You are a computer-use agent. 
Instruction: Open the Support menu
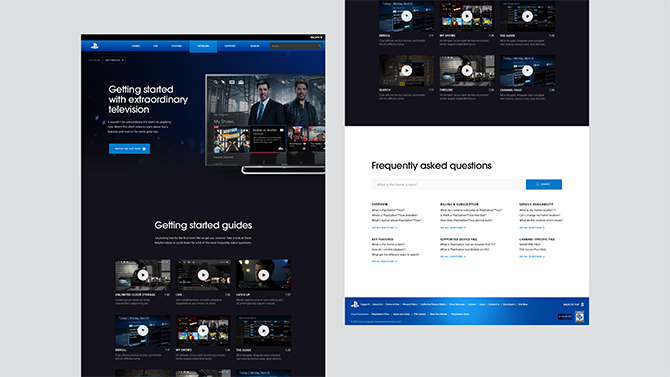[230, 46]
